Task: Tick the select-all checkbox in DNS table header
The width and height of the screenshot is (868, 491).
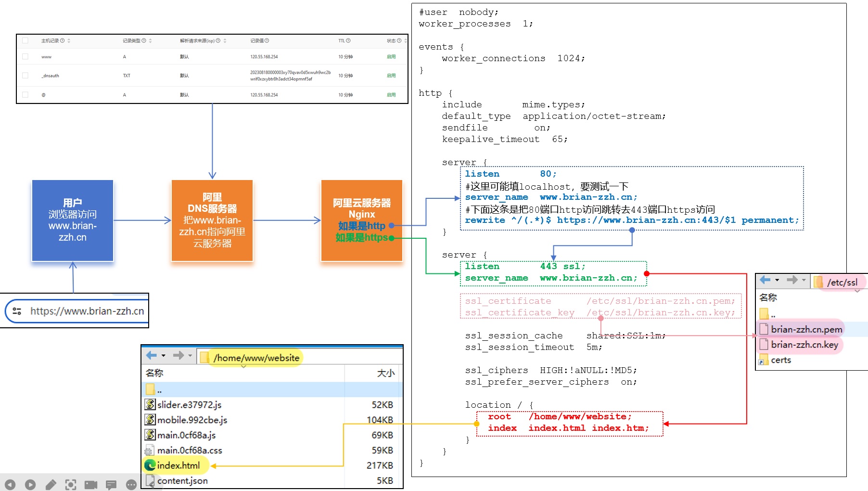Action: tap(26, 41)
